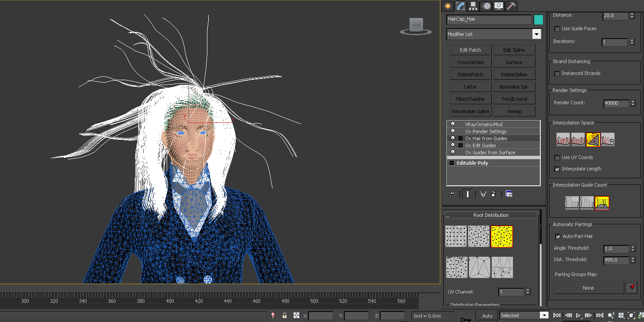The width and height of the screenshot is (644, 322).
Task: Click the HairCap_Hair teal color swatch
Action: click(x=538, y=19)
